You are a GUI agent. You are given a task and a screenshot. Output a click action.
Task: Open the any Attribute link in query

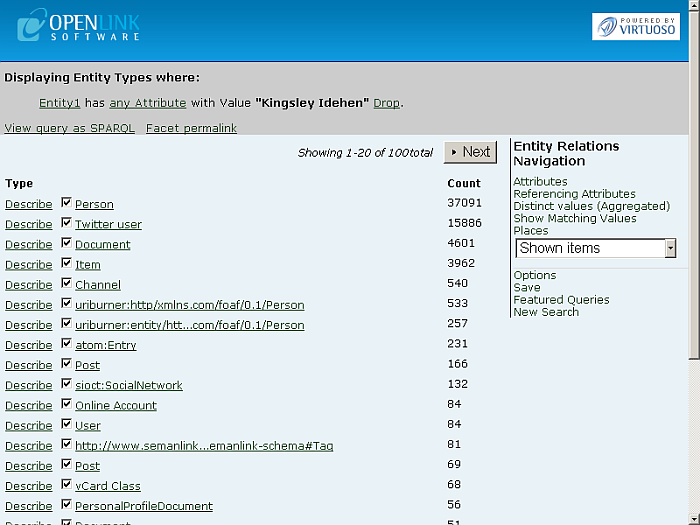[x=148, y=103]
